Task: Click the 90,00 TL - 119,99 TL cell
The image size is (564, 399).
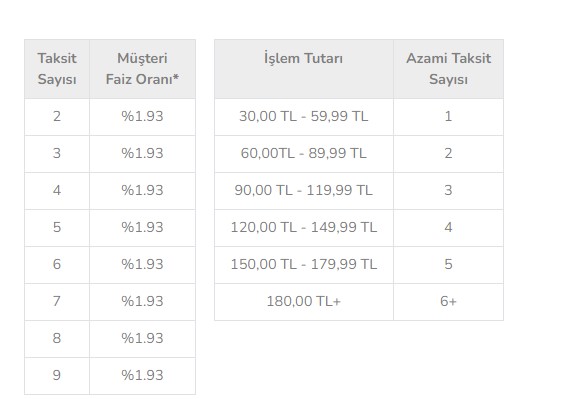Action: [x=304, y=191]
